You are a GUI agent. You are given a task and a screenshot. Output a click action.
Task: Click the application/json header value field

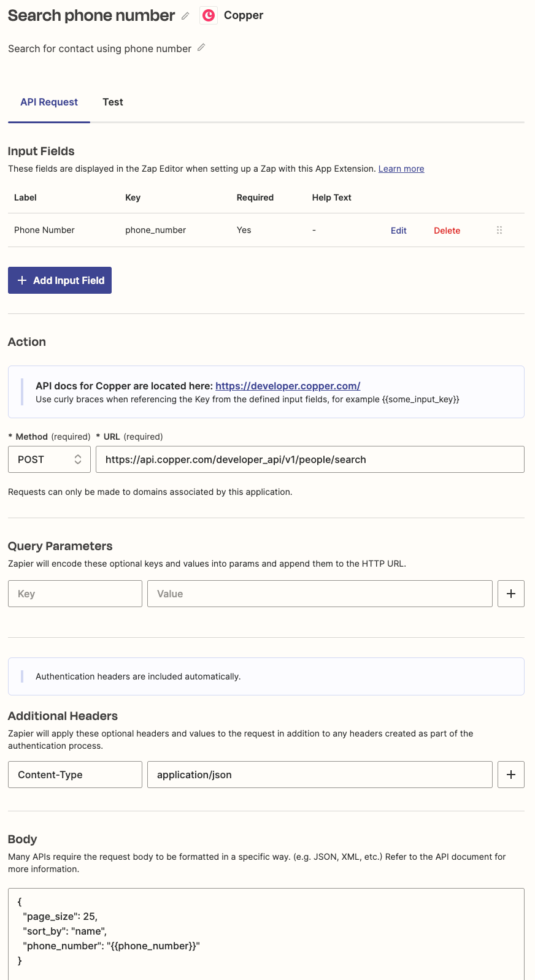pos(320,775)
